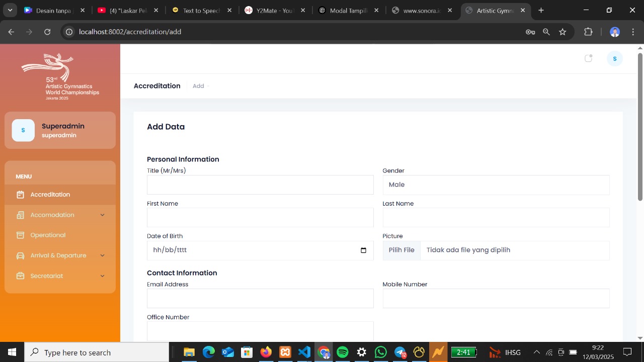Click the page vertical scrollbar
644x362 pixels.
pyautogui.click(x=640, y=126)
